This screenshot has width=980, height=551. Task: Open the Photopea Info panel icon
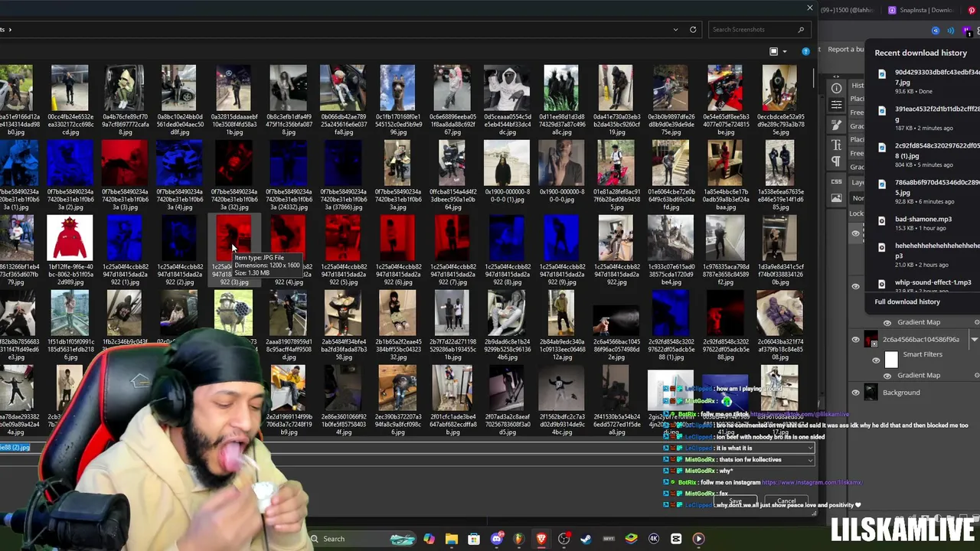coord(836,88)
